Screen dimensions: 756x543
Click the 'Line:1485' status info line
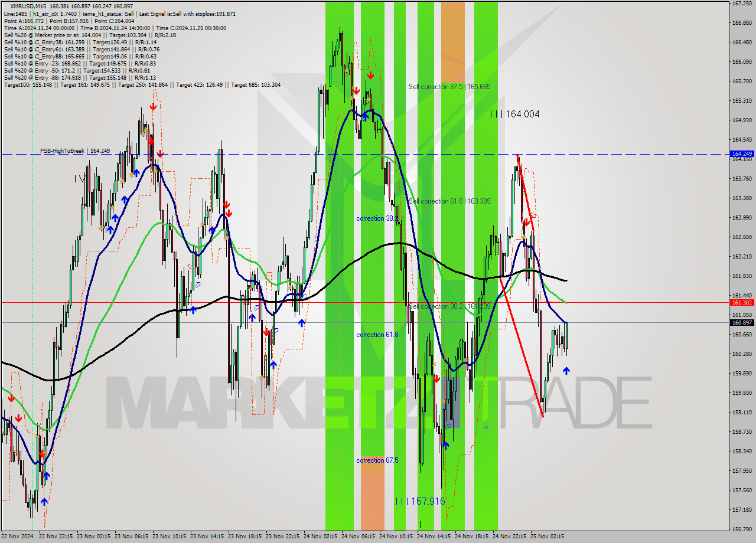(119, 14)
